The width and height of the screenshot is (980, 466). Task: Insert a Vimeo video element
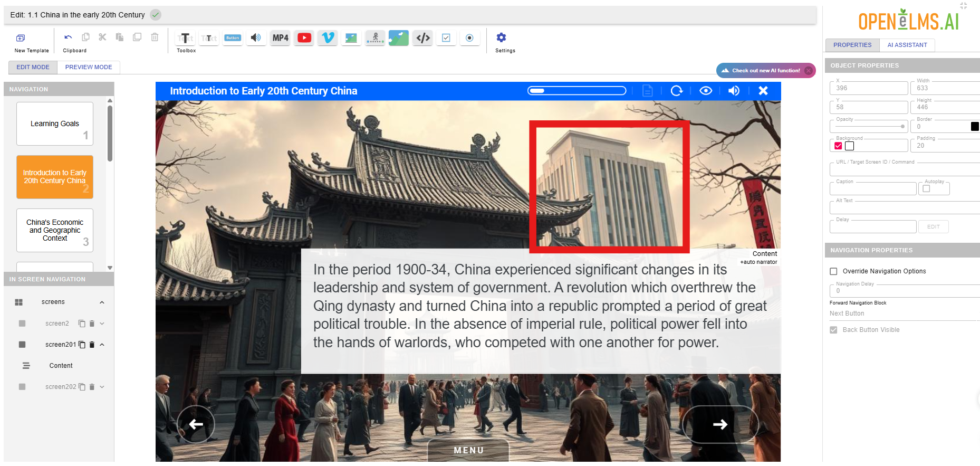[328, 38]
